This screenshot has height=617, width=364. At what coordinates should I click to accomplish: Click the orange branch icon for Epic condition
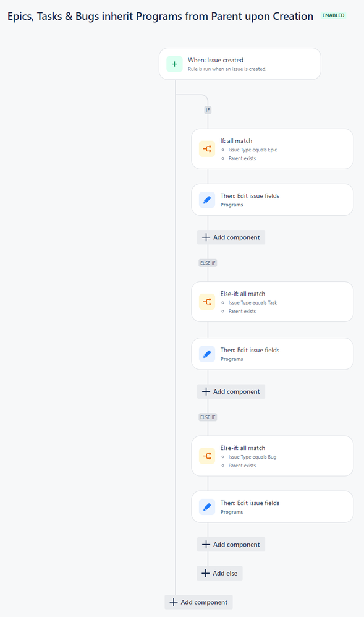[x=207, y=149]
